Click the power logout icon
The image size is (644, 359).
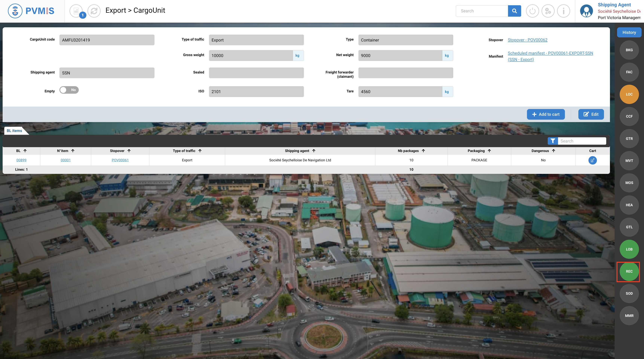coord(532,11)
